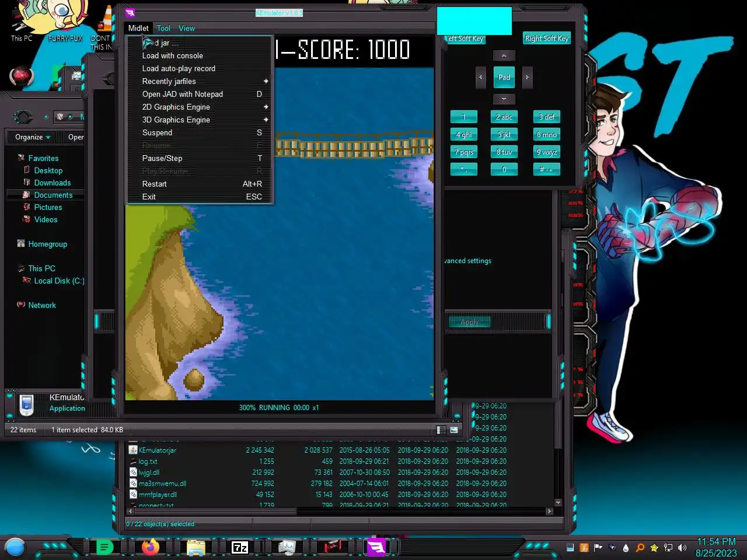Screen dimensions: 747x560
Task: Open Downloads in Explorer sidebar
Action: 52,183
